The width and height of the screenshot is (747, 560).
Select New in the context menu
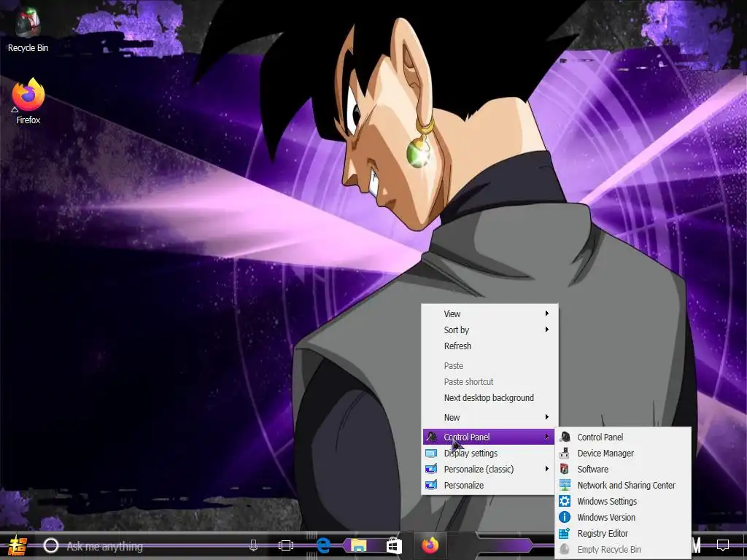489,418
